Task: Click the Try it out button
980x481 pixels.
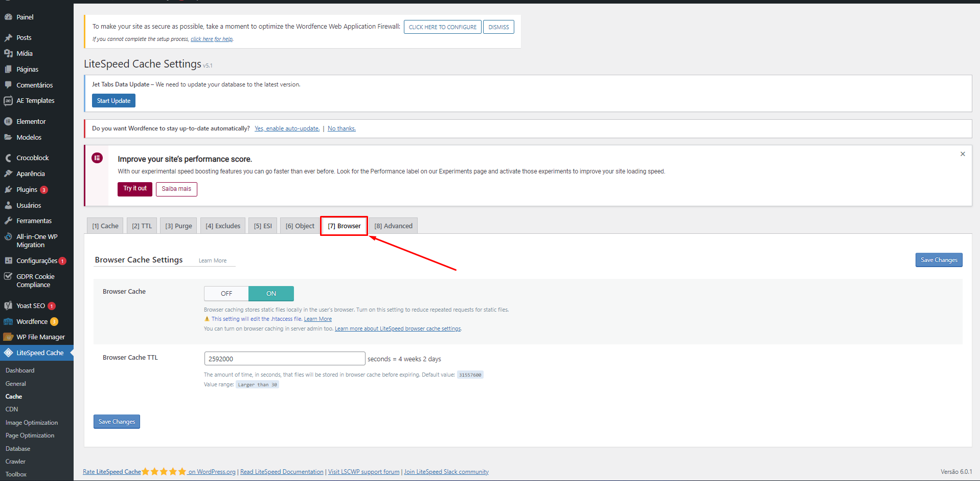Action: point(134,189)
